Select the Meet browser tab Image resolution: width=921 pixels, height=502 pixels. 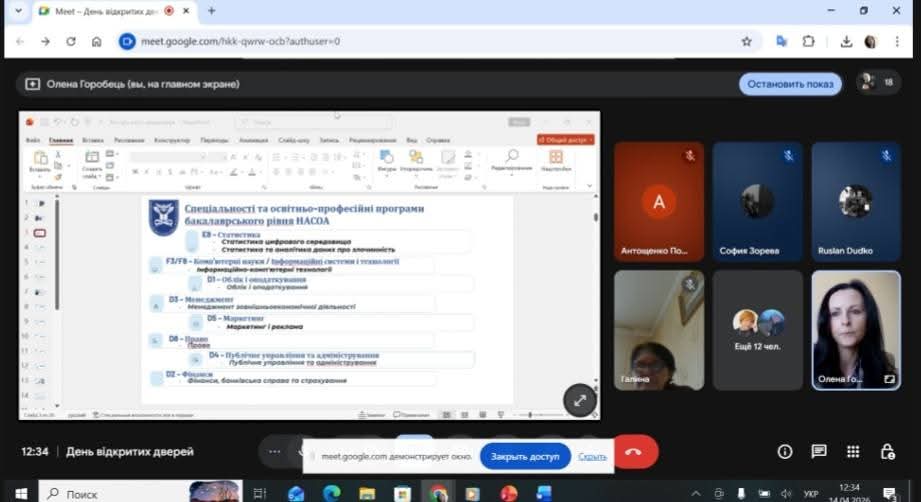point(100,11)
